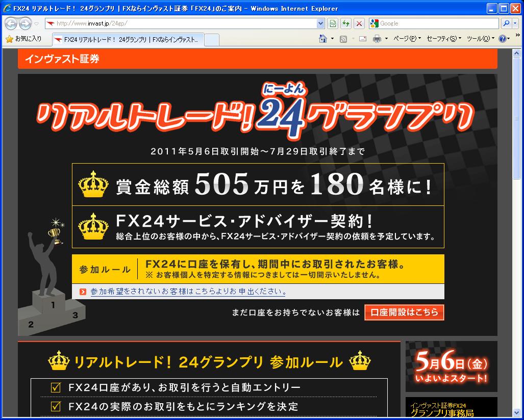
Task: Expand the address bar history dropdown
Action: [x=320, y=23]
